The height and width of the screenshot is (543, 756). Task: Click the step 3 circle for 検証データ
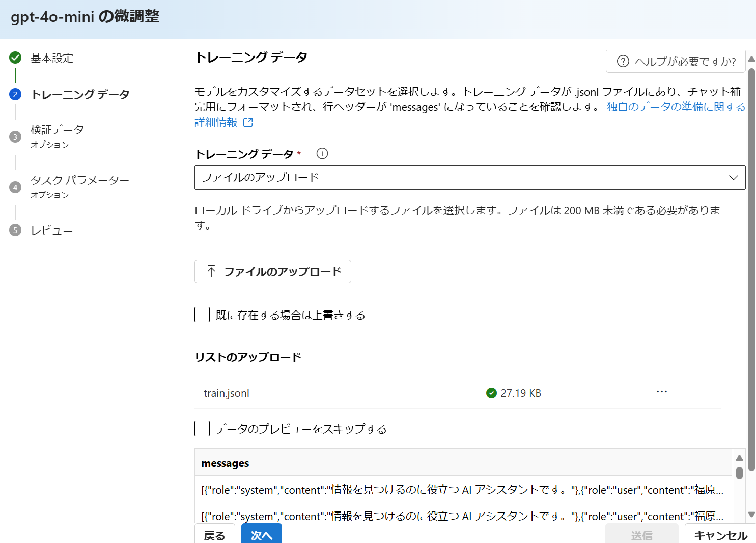pos(15,137)
